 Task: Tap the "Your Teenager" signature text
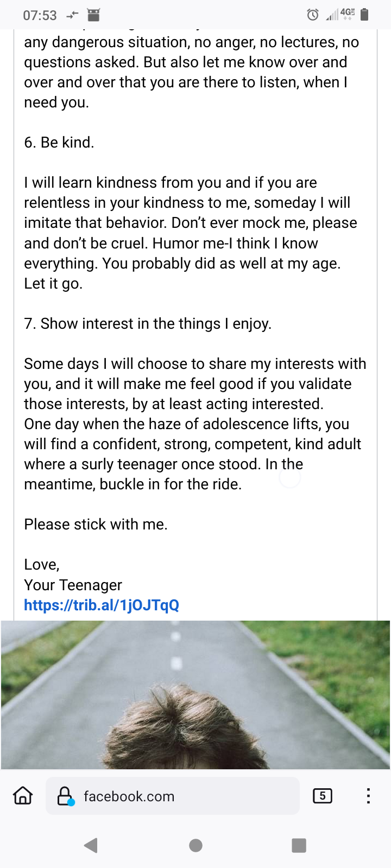pos(73,585)
